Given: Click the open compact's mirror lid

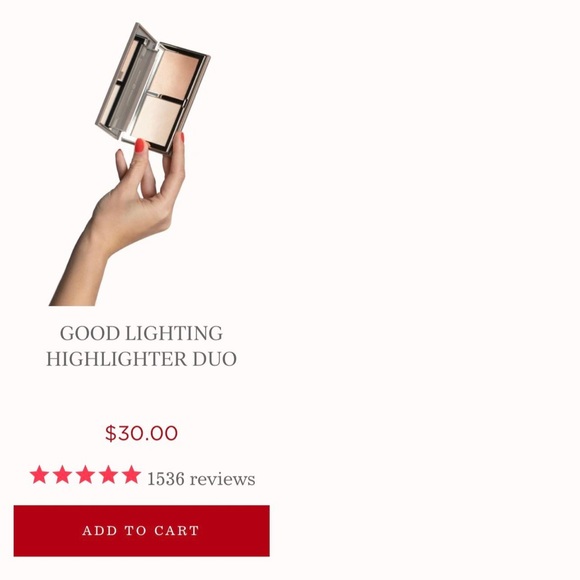Looking at the screenshot, I should (124, 80).
